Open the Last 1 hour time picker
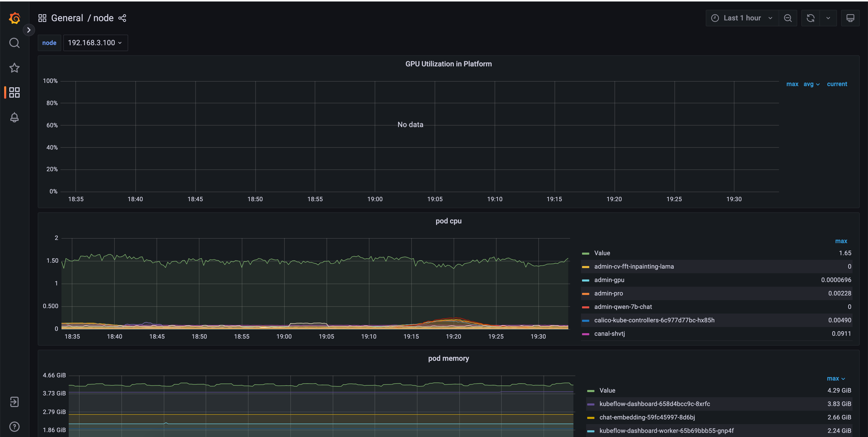Screen dimensions: 868x437 point(742,18)
